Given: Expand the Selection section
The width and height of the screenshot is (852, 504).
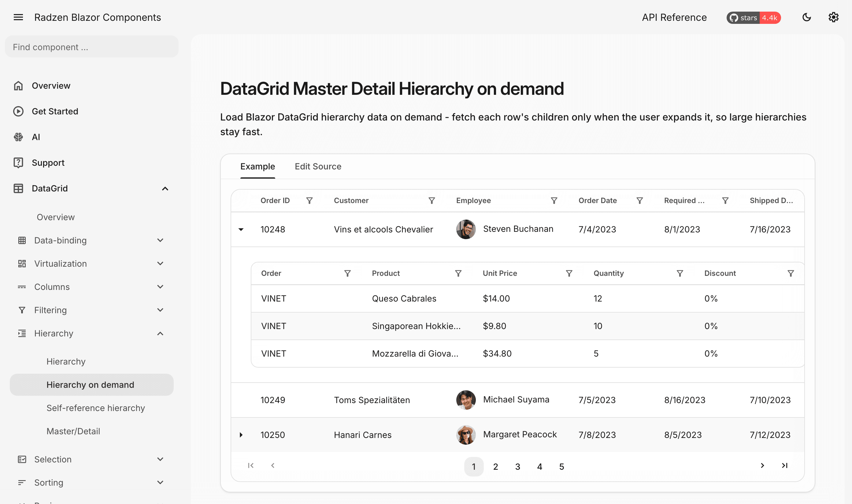Looking at the screenshot, I should point(160,460).
